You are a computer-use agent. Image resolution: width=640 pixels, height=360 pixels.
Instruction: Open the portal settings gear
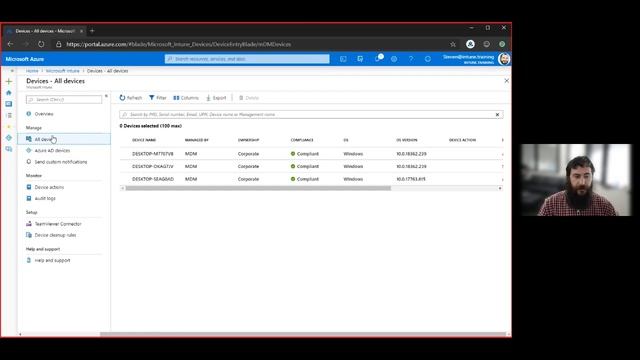(x=394, y=59)
